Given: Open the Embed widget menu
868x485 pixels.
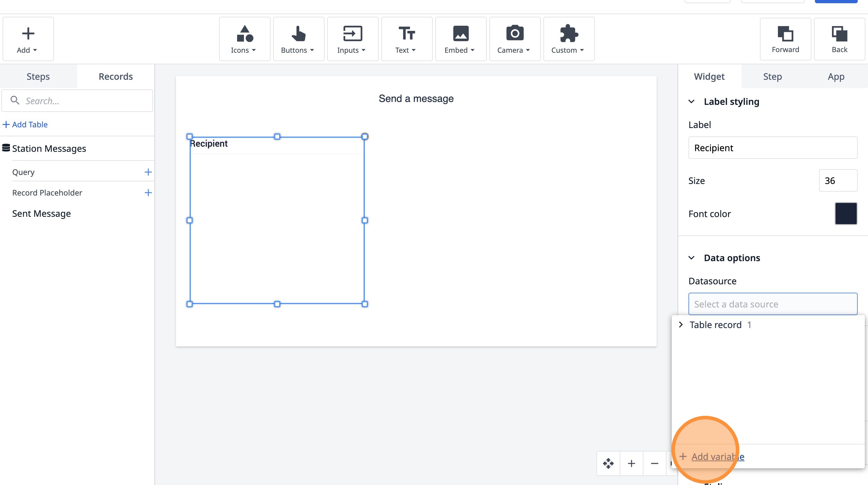Looking at the screenshot, I should click(x=460, y=39).
